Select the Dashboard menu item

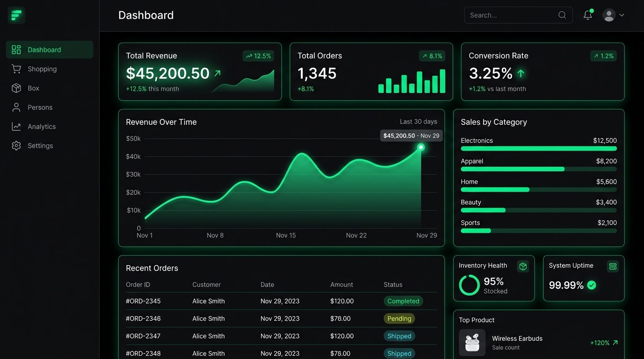point(50,50)
